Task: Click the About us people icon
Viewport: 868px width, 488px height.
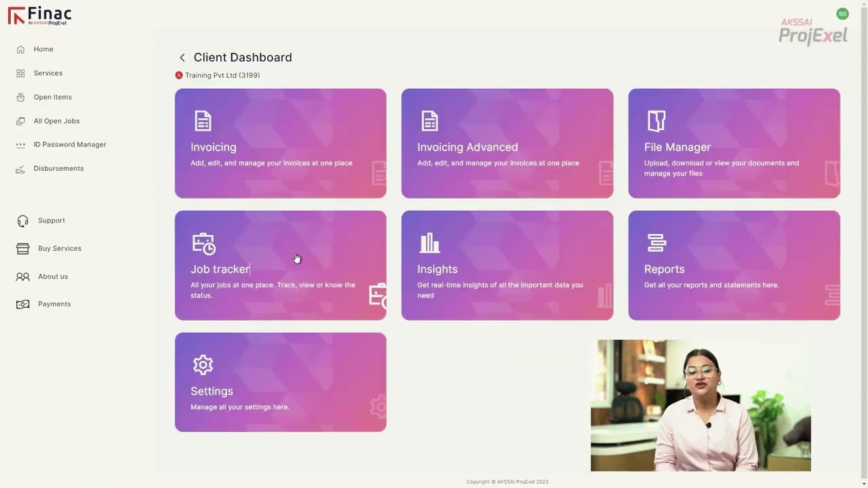Action: pos(23,277)
